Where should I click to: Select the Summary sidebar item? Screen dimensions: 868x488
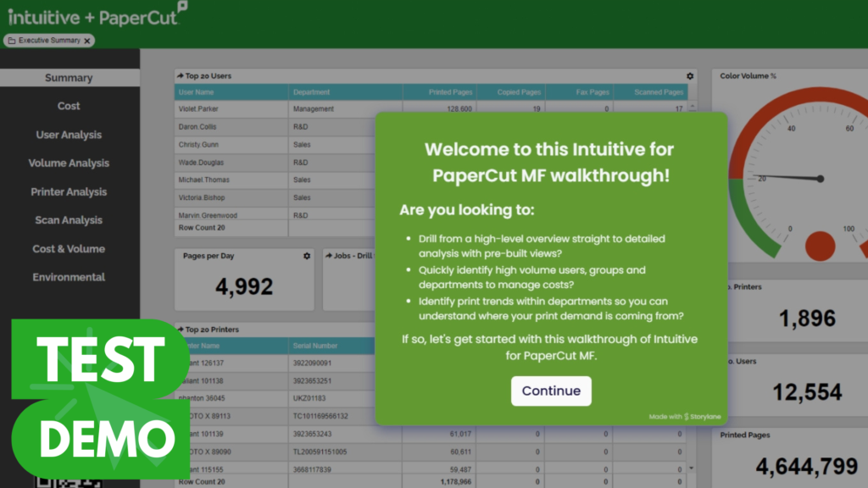coord(69,78)
